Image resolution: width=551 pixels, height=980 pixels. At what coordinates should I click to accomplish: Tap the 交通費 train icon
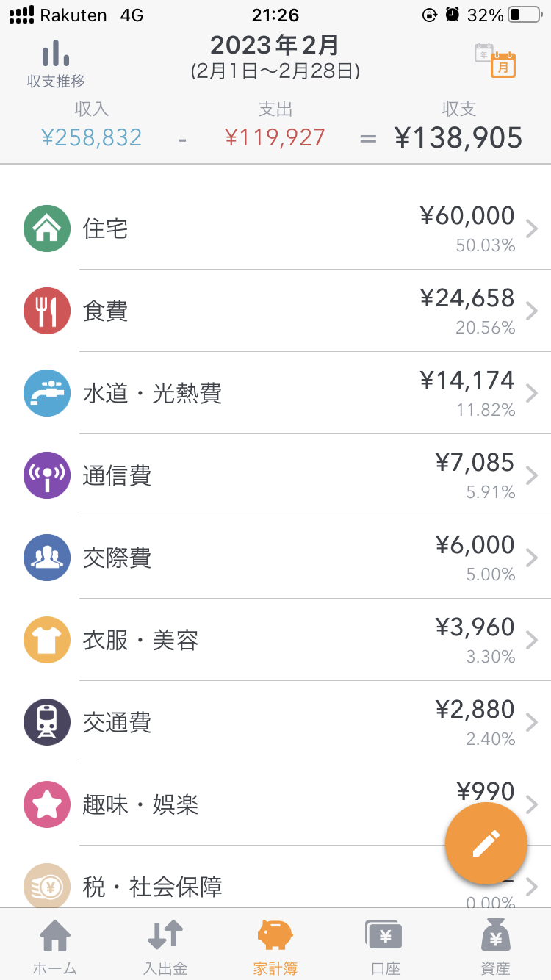[x=47, y=722]
